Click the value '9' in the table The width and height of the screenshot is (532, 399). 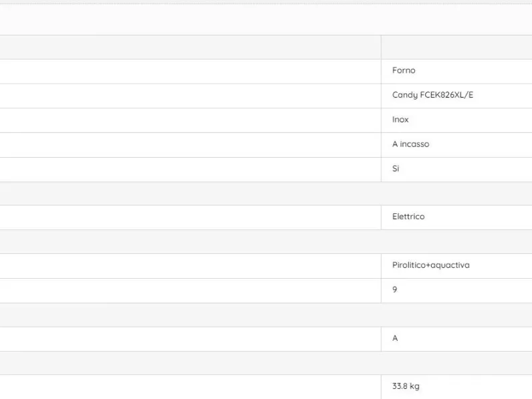click(x=394, y=289)
